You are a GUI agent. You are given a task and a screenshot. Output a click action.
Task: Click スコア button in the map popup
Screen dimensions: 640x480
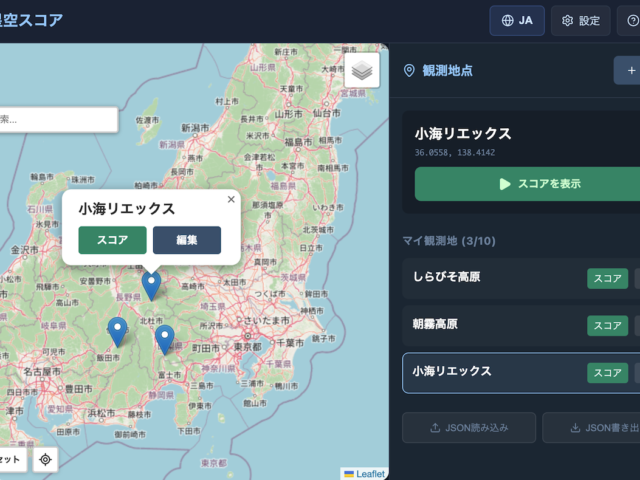(x=112, y=240)
